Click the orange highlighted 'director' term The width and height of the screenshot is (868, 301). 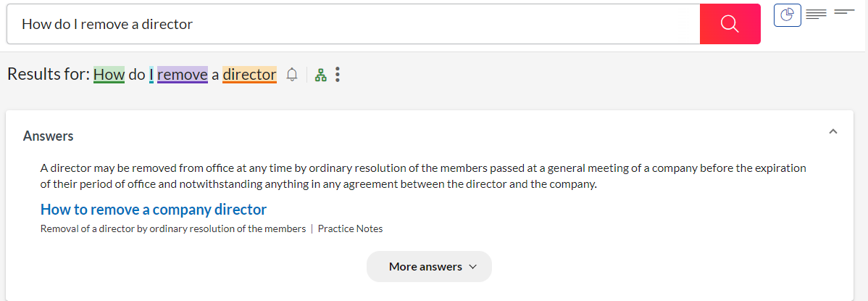(x=249, y=74)
